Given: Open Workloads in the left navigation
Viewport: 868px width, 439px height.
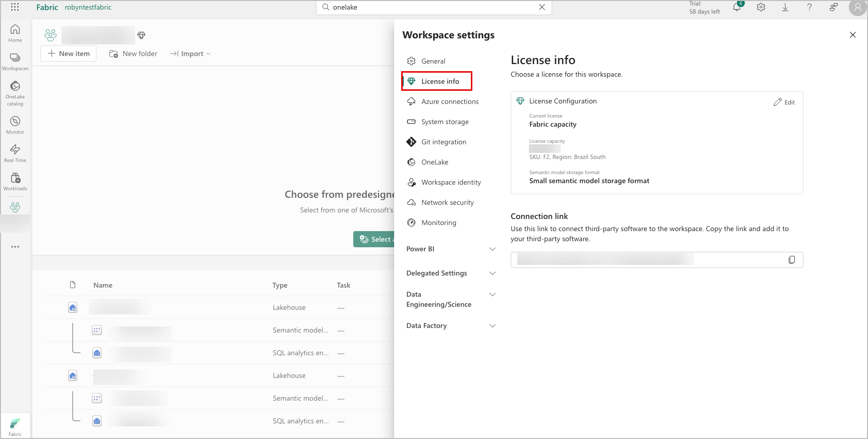Looking at the screenshot, I should pyautogui.click(x=15, y=182).
